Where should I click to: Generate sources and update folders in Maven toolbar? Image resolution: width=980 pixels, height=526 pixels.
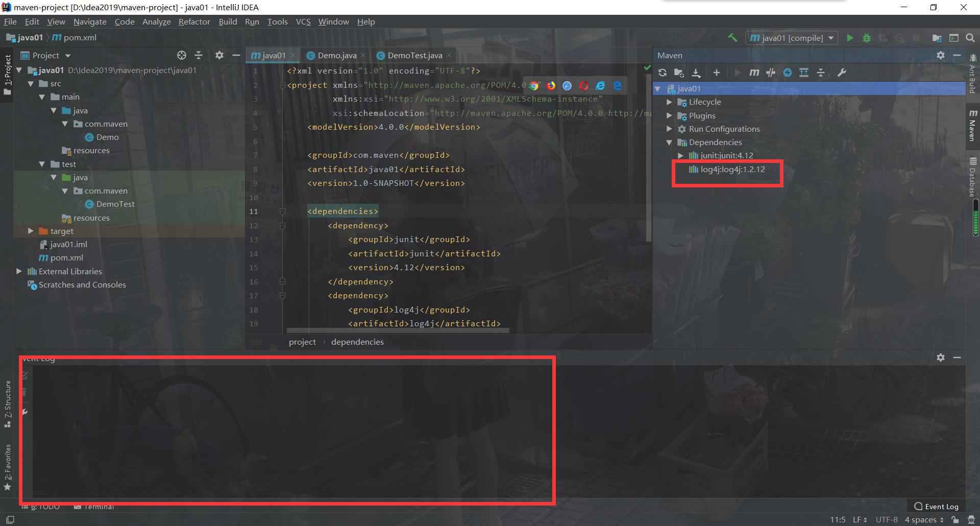(x=679, y=73)
